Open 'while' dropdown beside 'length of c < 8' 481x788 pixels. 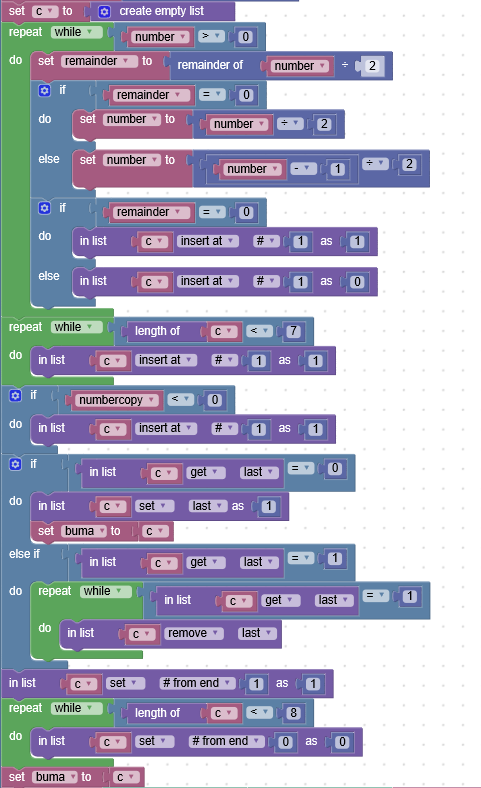tap(77, 708)
